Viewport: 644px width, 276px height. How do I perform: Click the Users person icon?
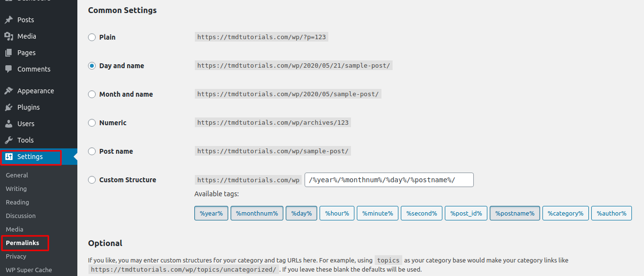9,124
